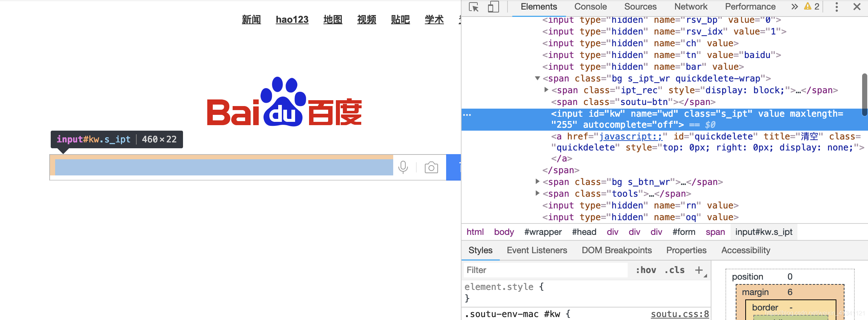Viewport: 868px width, 320px height.
Task: Open the 贴吧 link
Action: (401, 19)
